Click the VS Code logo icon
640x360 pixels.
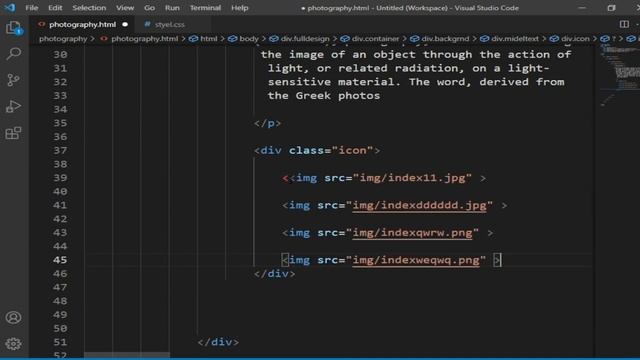pyautogui.click(x=10, y=7)
